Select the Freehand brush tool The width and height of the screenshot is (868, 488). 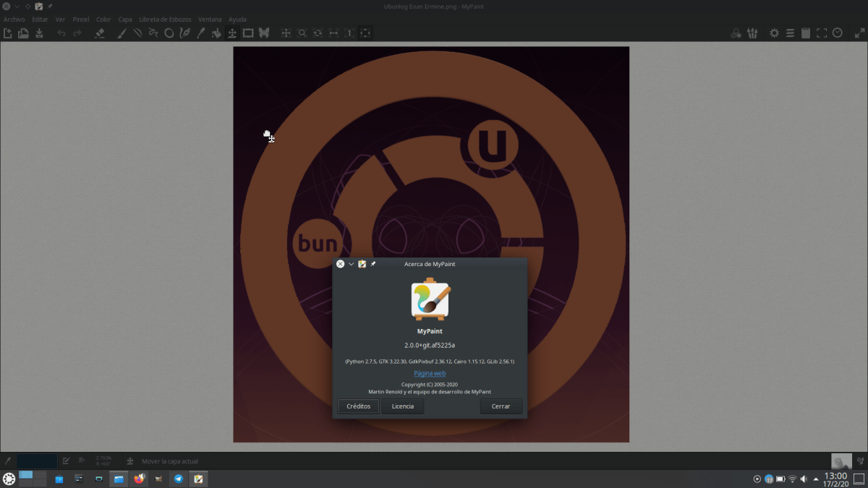click(x=122, y=33)
